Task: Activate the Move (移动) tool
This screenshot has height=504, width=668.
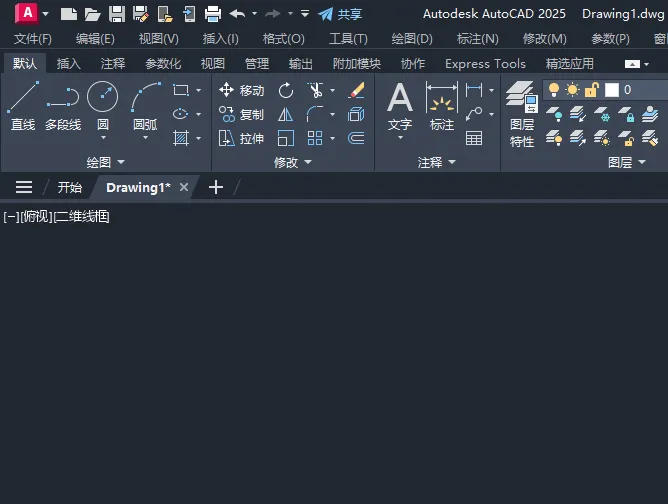Action: pyautogui.click(x=242, y=90)
